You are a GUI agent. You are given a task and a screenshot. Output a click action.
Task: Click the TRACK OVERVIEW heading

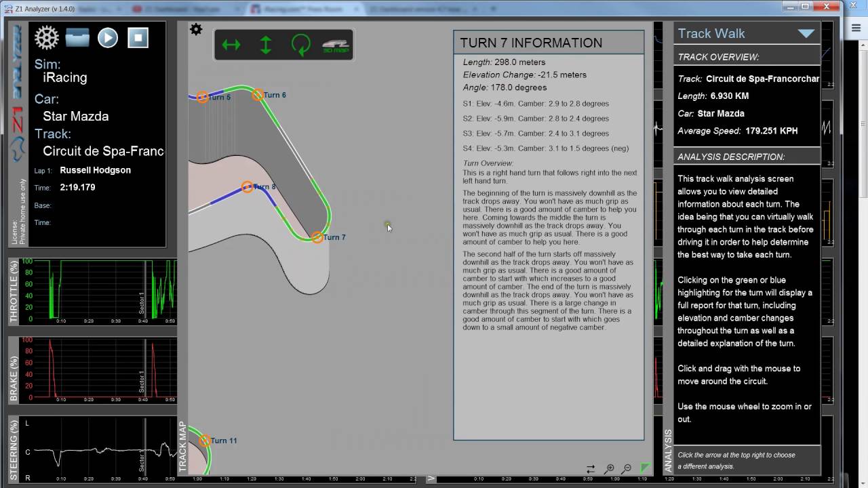tap(718, 58)
